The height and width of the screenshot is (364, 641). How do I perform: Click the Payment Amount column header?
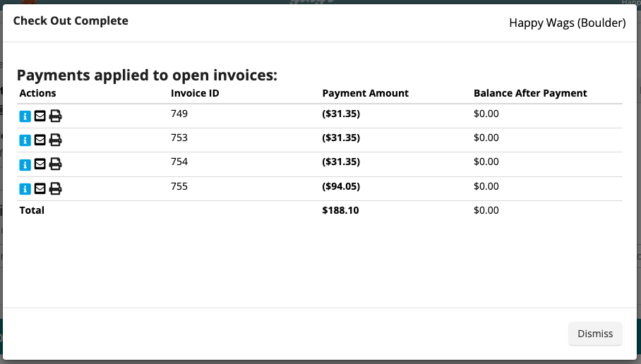coord(366,93)
